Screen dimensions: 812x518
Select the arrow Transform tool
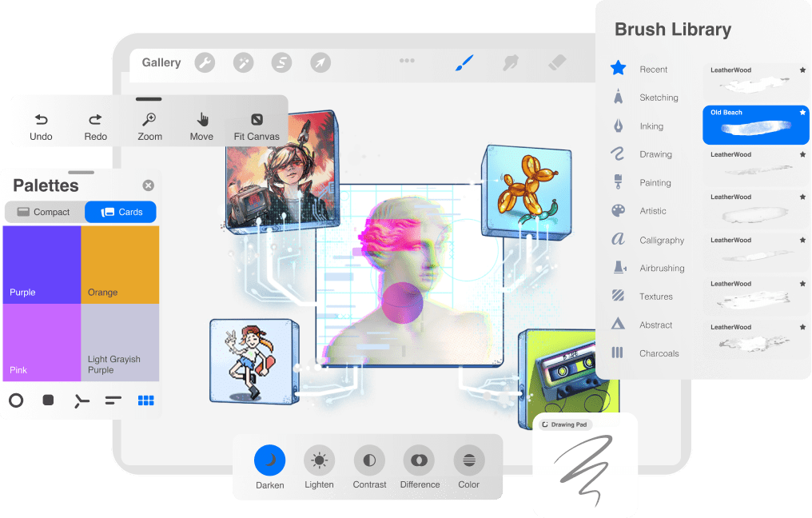[320, 62]
